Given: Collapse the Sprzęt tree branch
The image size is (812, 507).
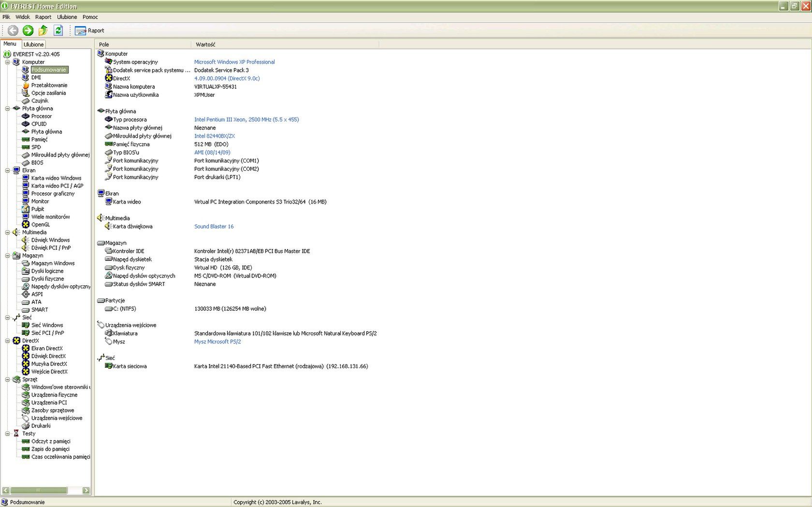Looking at the screenshot, I should (7, 379).
